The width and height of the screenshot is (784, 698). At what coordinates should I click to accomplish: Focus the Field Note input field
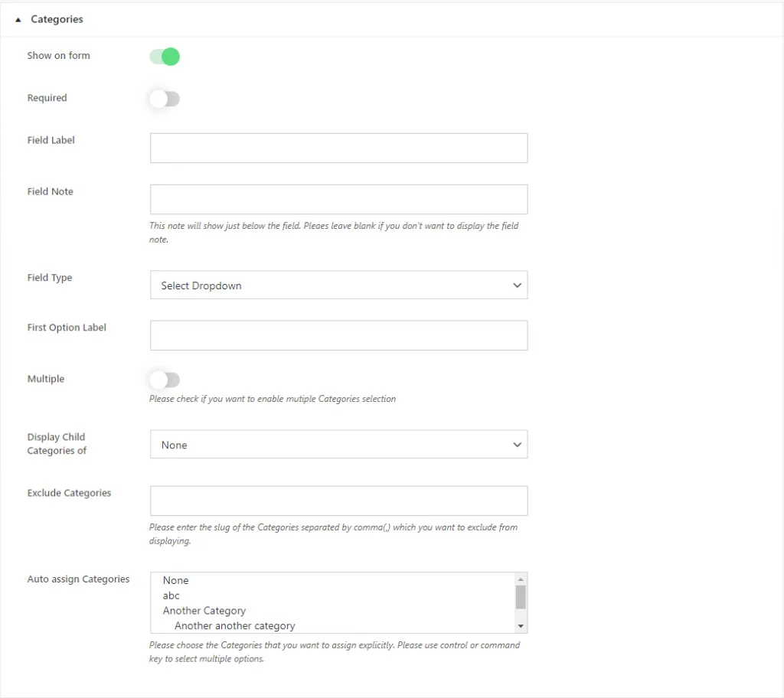pyautogui.click(x=338, y=199)
